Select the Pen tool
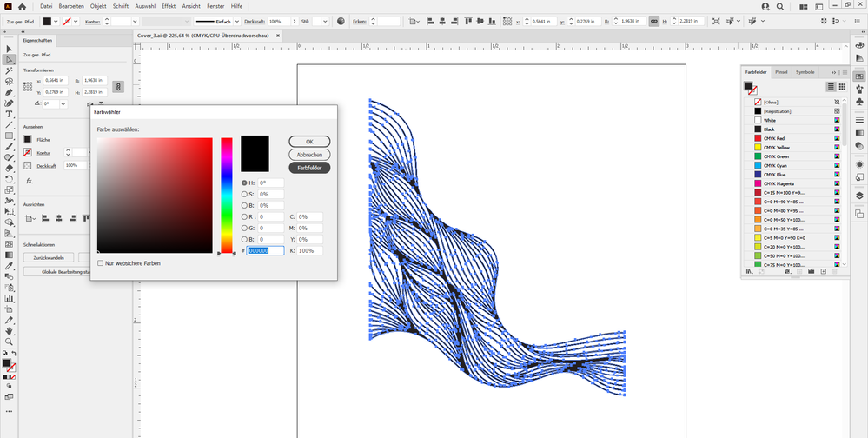The width and height of the screenshot is (868, 438). [9, 92]
